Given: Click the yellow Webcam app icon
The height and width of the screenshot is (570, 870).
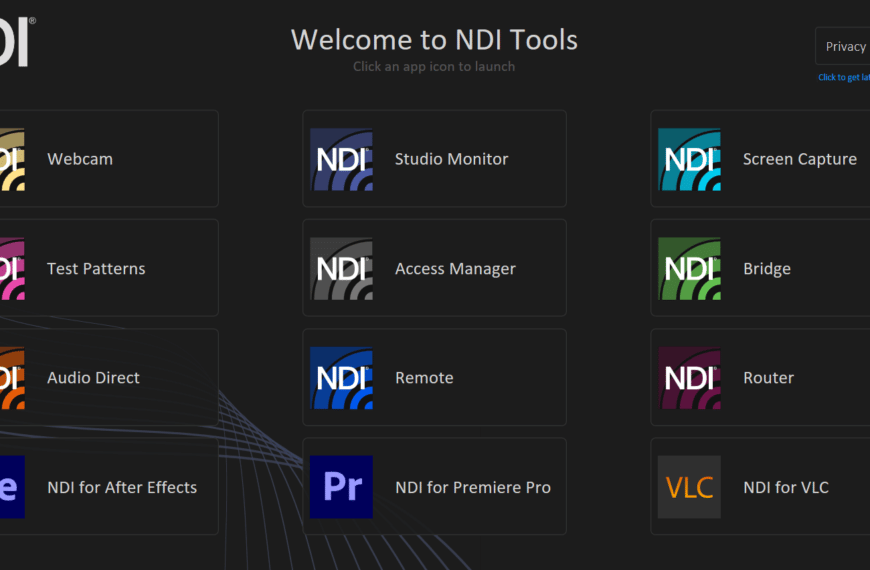Looking at the screenshot, I should tap(12, 159).
